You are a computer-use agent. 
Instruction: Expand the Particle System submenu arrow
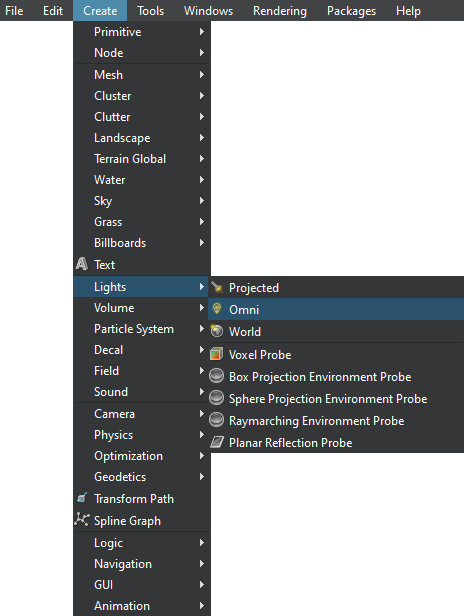click(202, 328)
